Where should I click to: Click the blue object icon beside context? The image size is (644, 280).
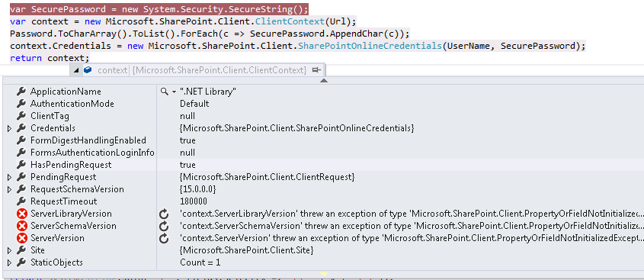pos(87,70)
